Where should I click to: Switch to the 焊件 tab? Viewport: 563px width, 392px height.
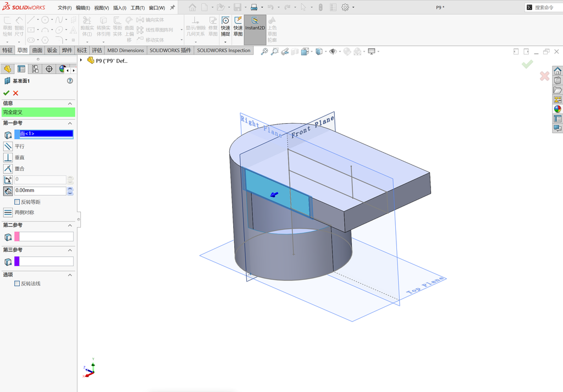point(67,50)
